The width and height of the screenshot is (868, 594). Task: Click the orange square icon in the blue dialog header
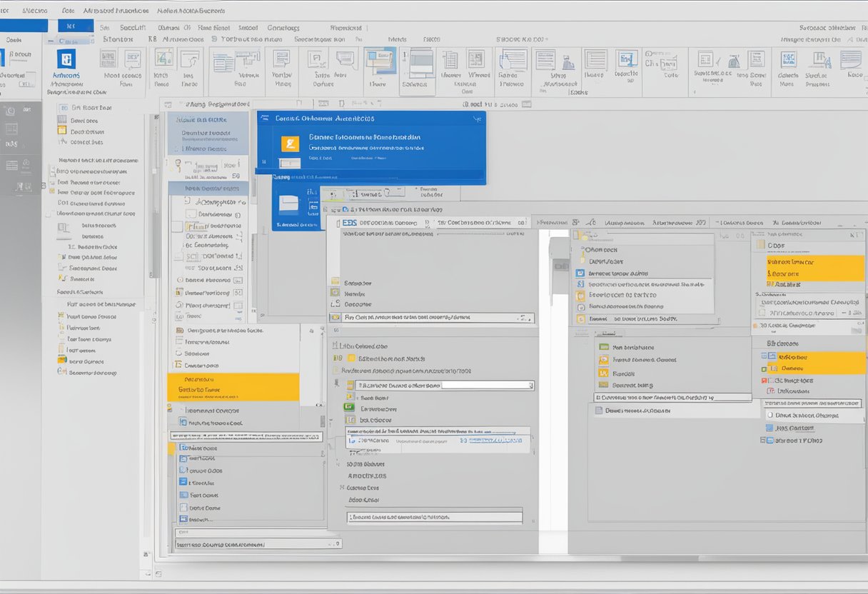click(x=290, y=144)
